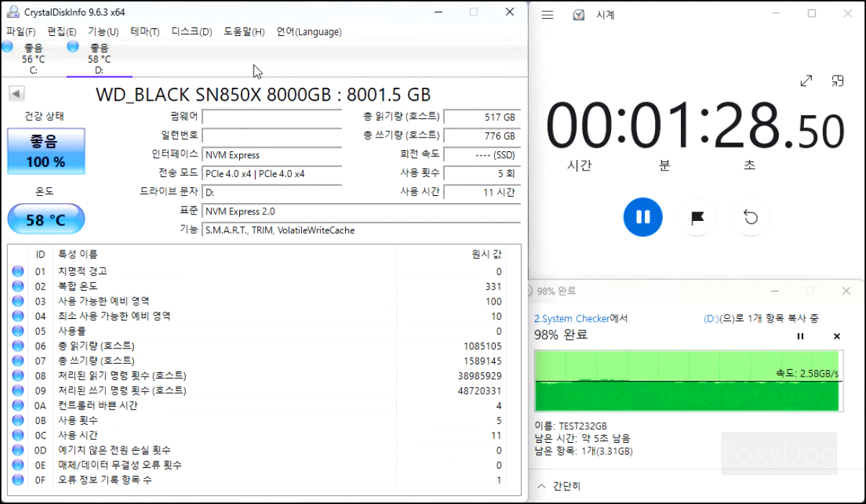Click the 특성 이름 column header

point(78,254)
